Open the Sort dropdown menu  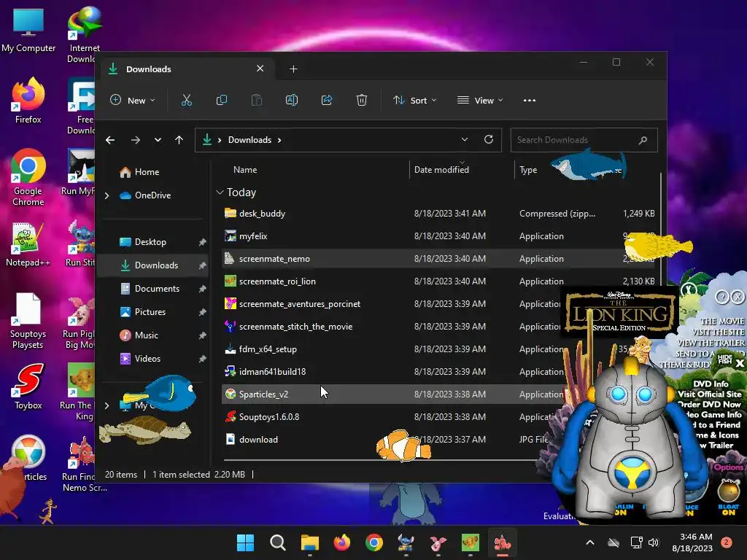[x=414, y=101]
